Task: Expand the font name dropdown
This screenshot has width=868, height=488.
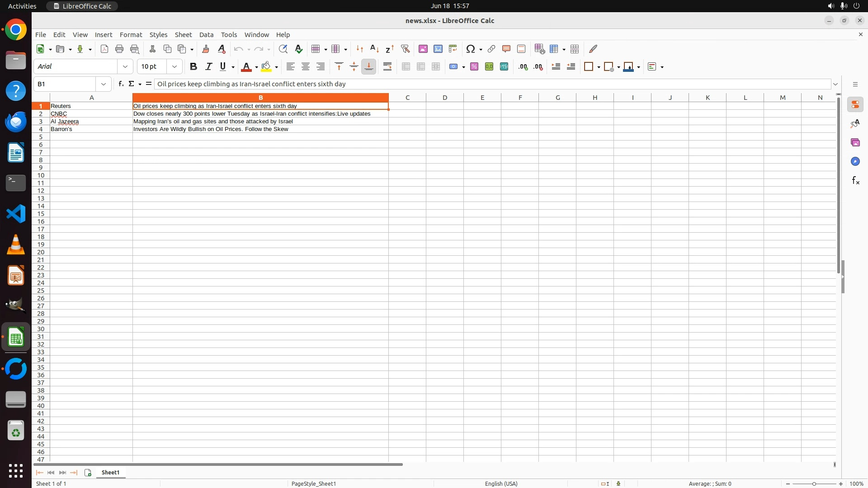Action: [125, 66]
